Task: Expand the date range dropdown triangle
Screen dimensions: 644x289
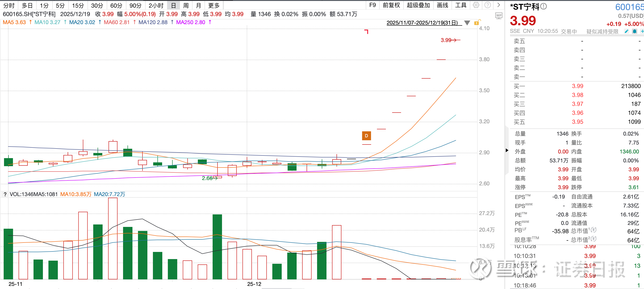Action: (x=467, y=23)
